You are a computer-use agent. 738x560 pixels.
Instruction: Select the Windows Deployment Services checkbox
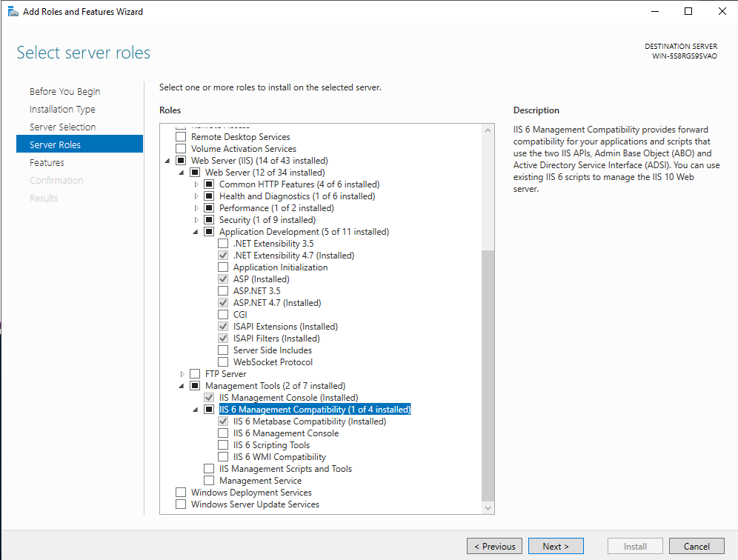click(181, 492)
